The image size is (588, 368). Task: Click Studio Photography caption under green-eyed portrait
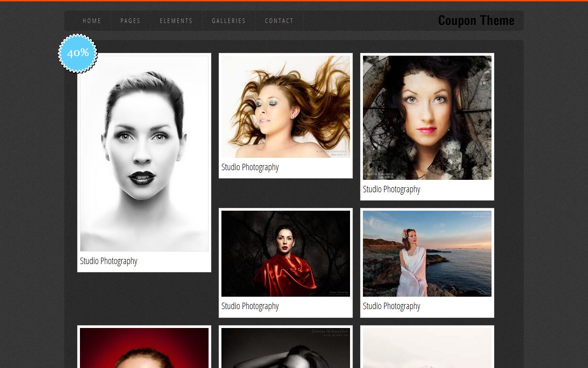pos(391,189)
